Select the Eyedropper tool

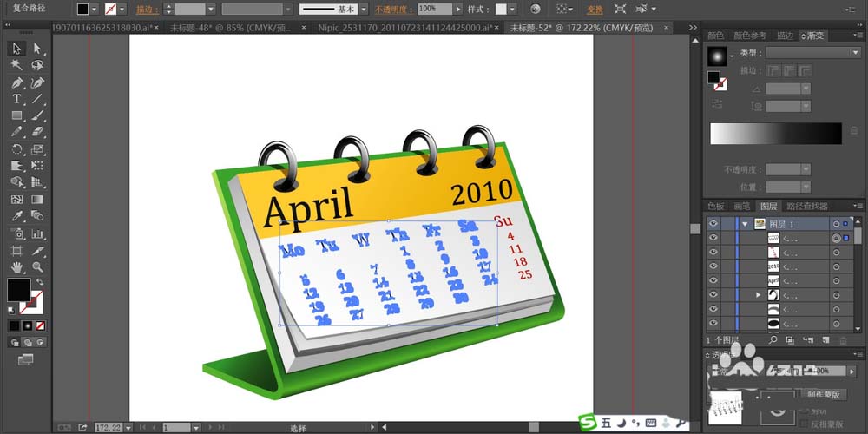[x=16, y=216]
